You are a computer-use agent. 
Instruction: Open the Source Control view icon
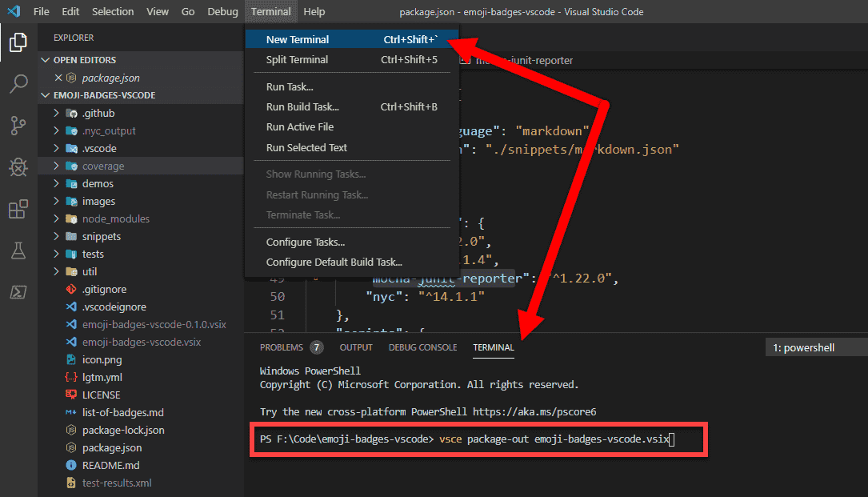coord(18,126)
